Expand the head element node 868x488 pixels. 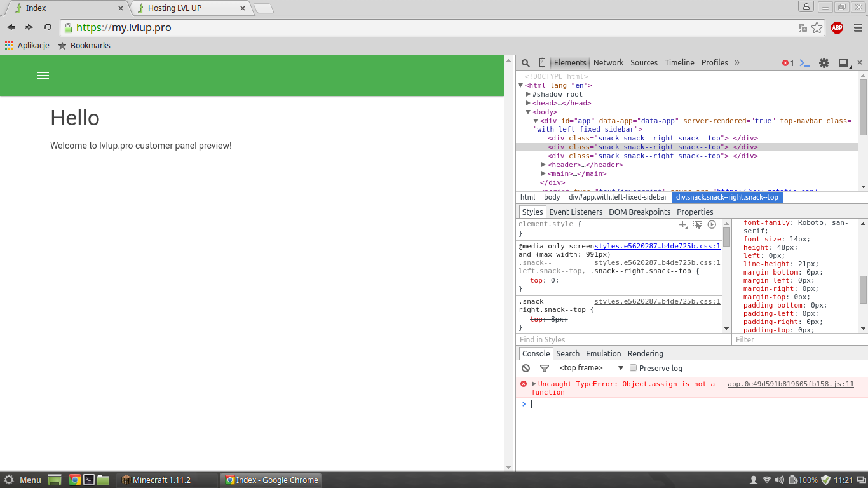tap(528, 103)
